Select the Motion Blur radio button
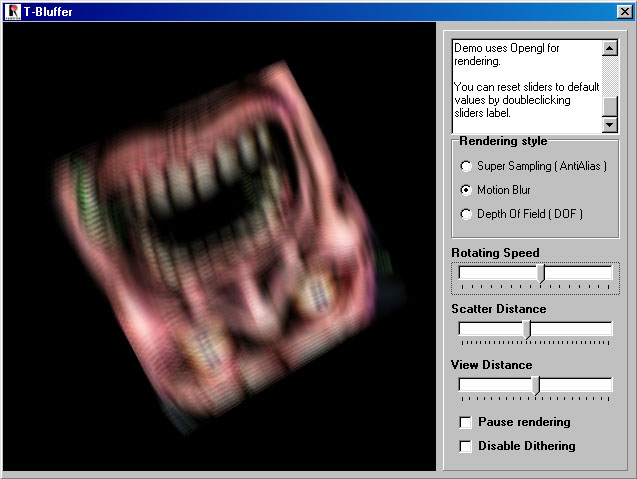Image resolution: width=637 pixels, height=479 pixels. [x=466, y=190]
